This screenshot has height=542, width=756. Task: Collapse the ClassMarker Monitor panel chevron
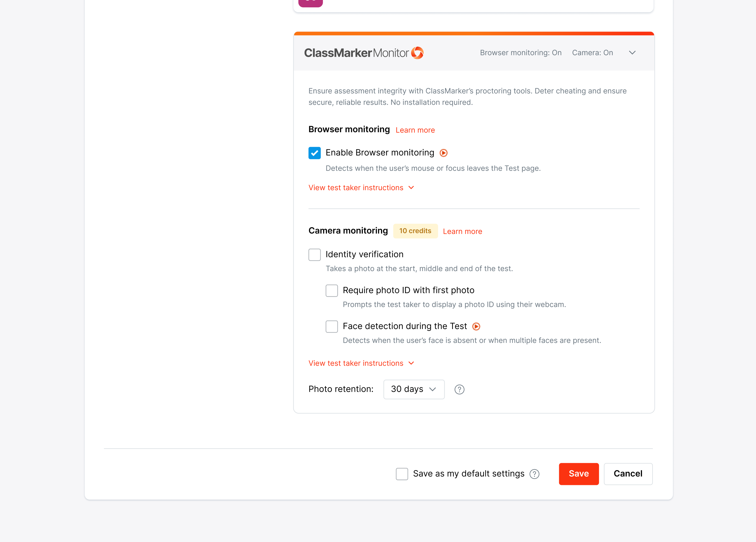click(x=632, y=53)
